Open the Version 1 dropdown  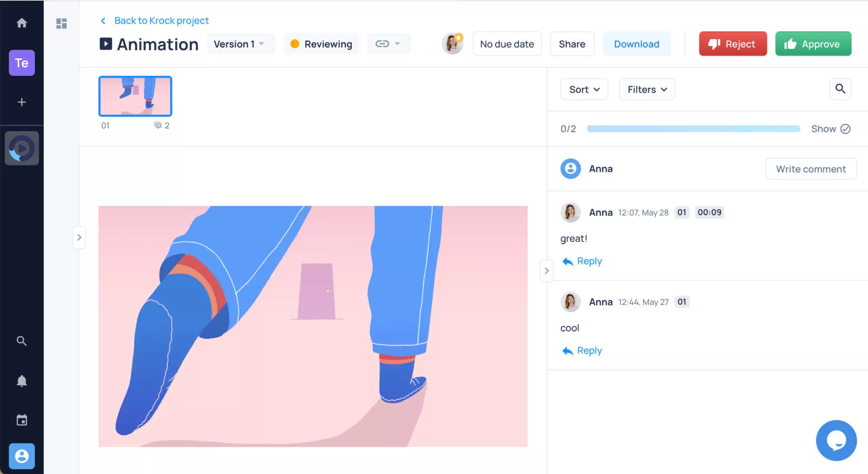[x=241, y=44]
